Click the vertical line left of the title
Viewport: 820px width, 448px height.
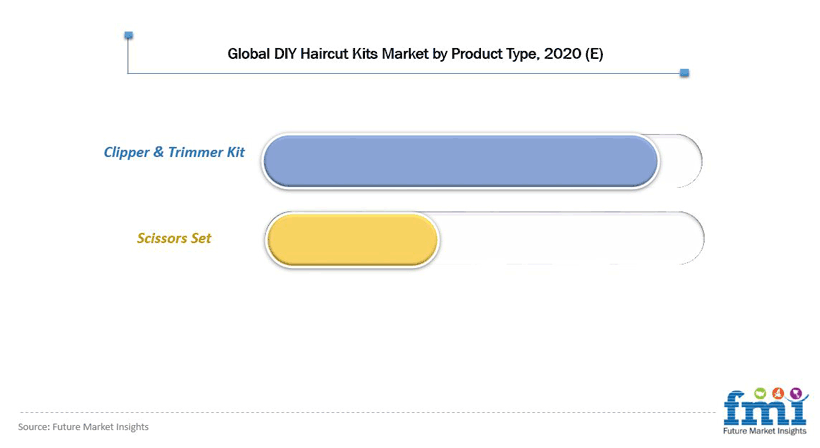(128, 54)
